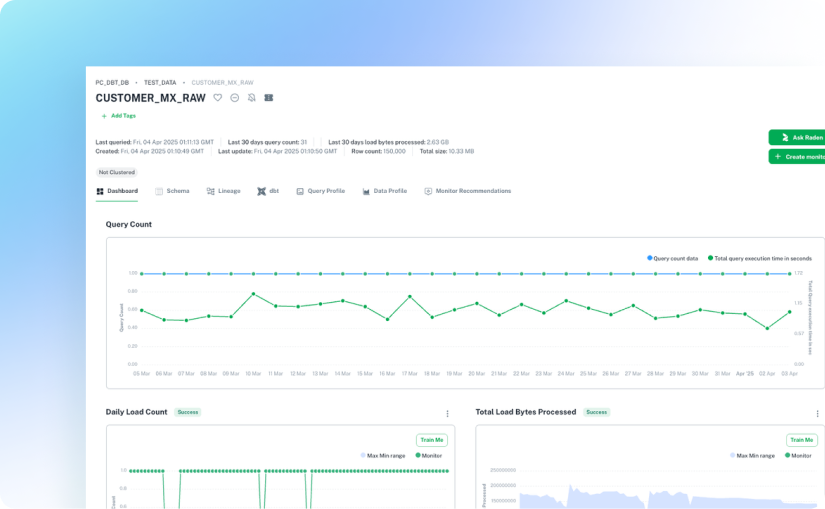Click the Success badge beside Total Load Bytes Processed
The width and height of the screenshot is (825, 509).
[x=597, y=412]
